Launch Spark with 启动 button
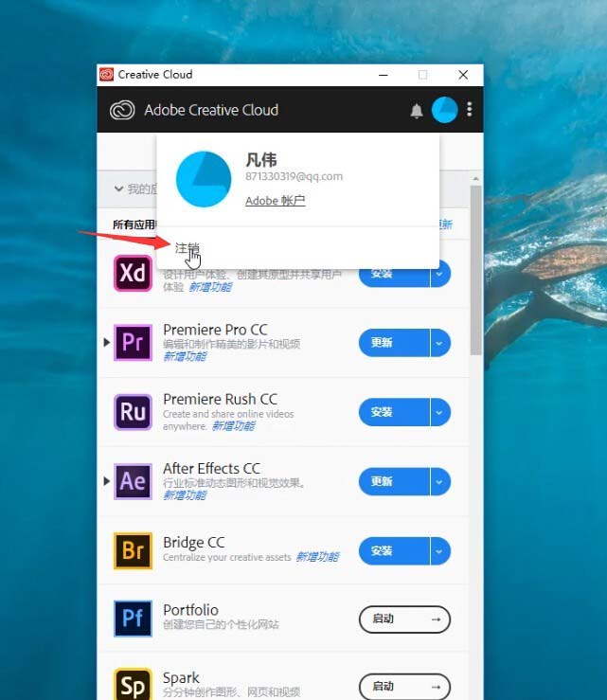 [x=404, y=686]
